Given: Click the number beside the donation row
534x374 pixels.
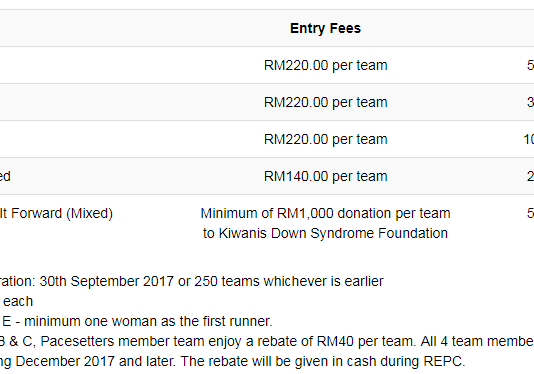Looking at the screenshot, I should [530, 214].
